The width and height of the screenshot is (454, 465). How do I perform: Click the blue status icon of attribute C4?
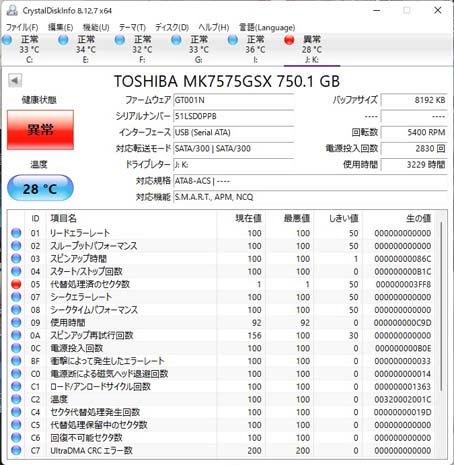coord(16,412)
